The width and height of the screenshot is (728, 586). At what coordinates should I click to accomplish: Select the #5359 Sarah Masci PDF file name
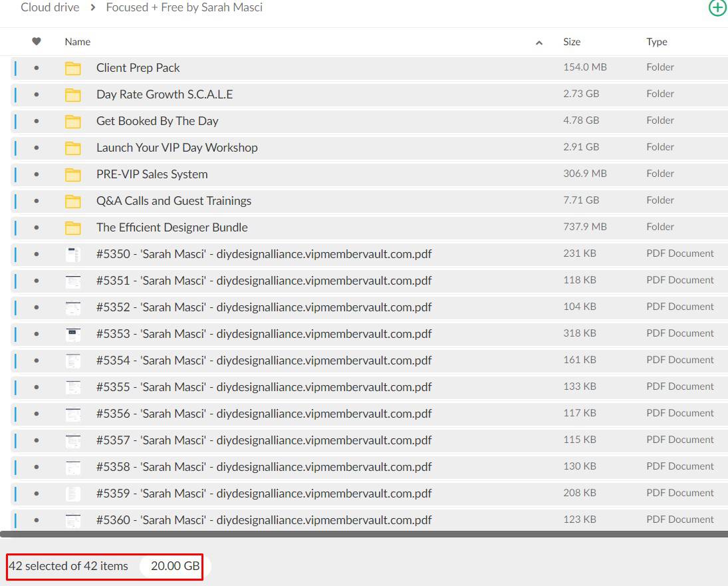tap(263, 494)
